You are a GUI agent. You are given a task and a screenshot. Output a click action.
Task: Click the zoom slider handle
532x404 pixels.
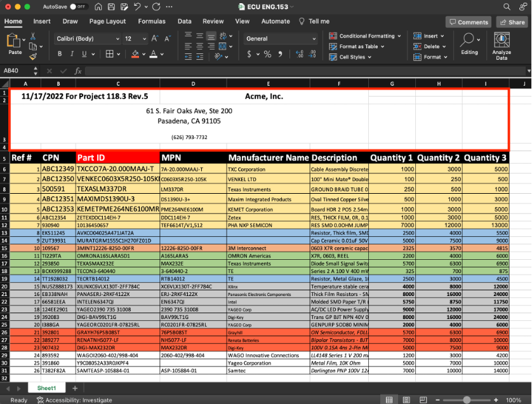coord(467,400)
